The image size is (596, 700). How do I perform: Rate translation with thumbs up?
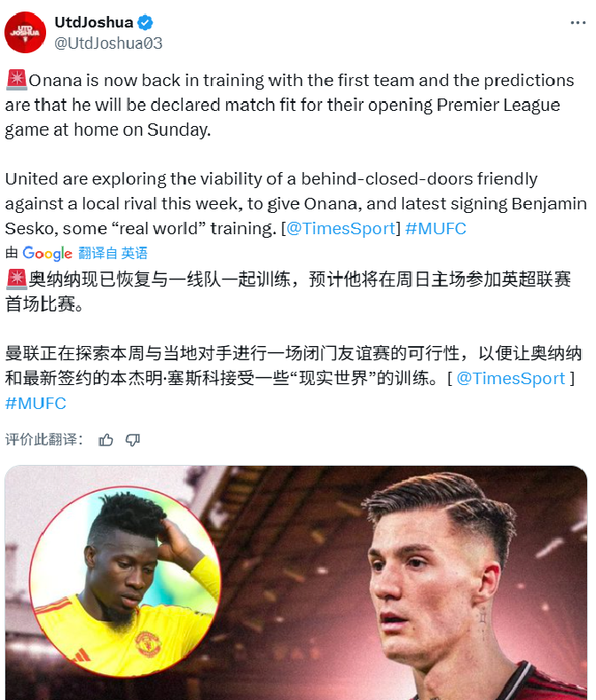pos(106,440)
